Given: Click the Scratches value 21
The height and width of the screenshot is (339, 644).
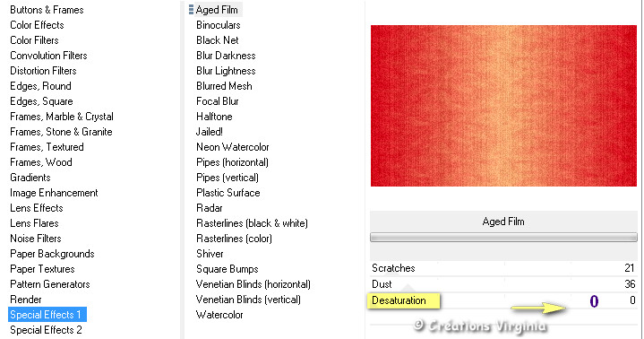Looking at the screenshot, I should point(629,268).
